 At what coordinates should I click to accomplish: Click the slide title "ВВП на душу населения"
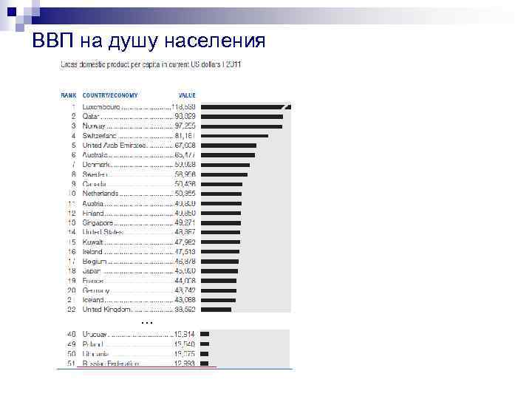[149, 41]
